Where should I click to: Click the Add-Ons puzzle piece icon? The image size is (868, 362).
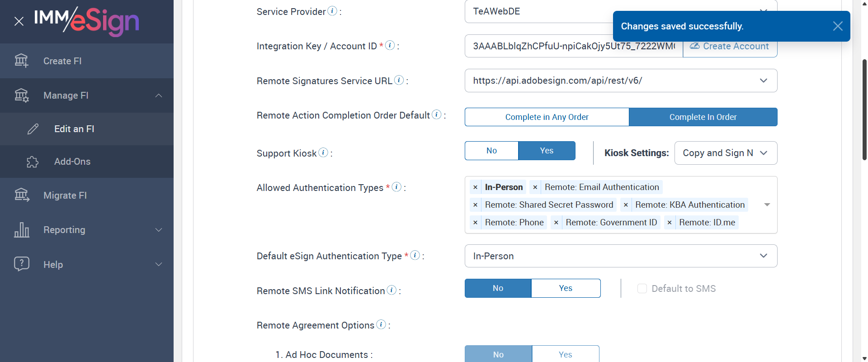pyautogui.click(x=33, y=162)
